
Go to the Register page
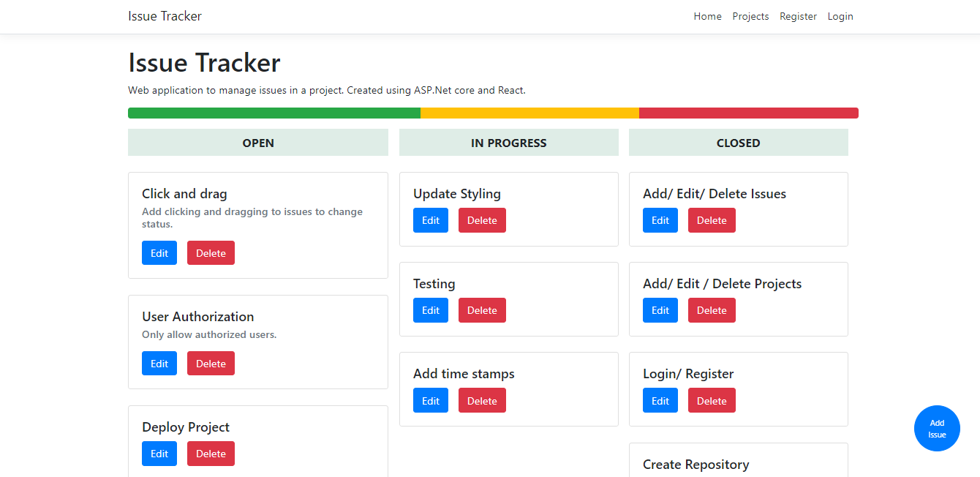point(798,16)
